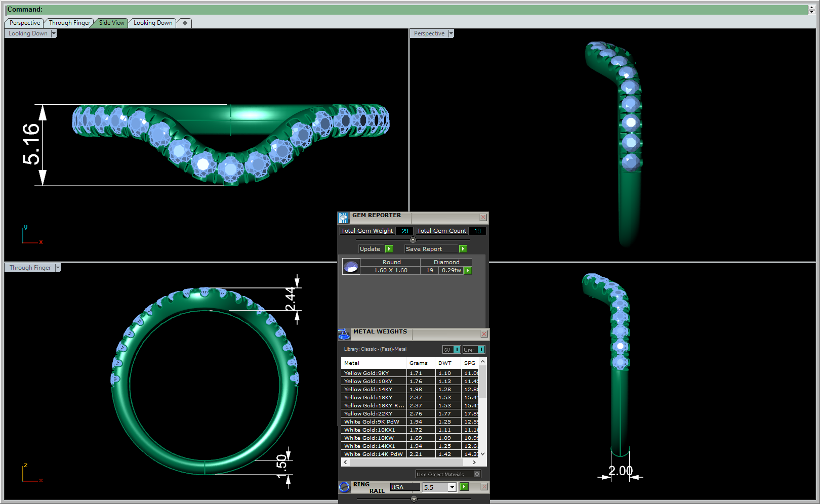Close the Gem Reporter panel
This screenshot has height=504, width=820.
point(483,218)
